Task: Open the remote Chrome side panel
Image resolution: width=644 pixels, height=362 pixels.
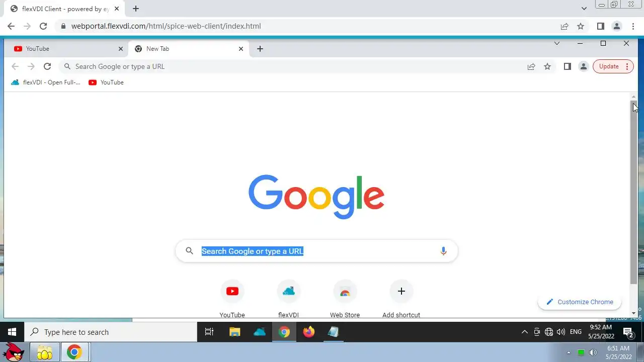Action: click(568, 66)
